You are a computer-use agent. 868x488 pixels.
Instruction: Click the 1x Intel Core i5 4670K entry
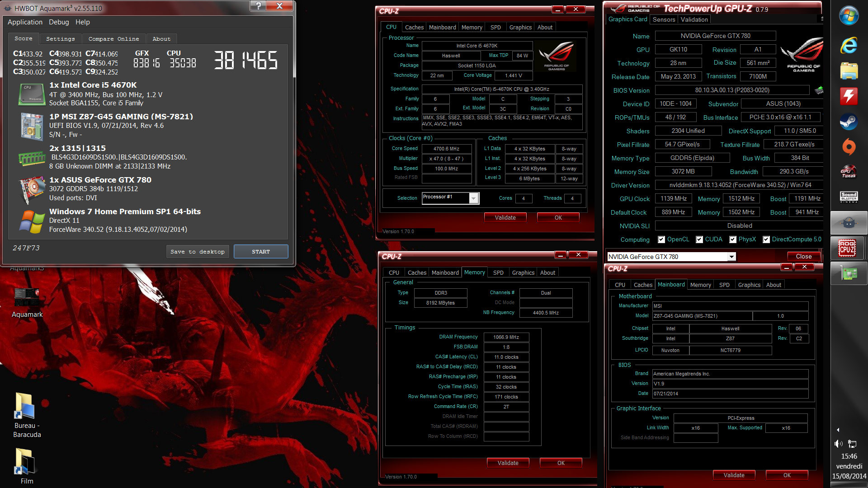93,85
